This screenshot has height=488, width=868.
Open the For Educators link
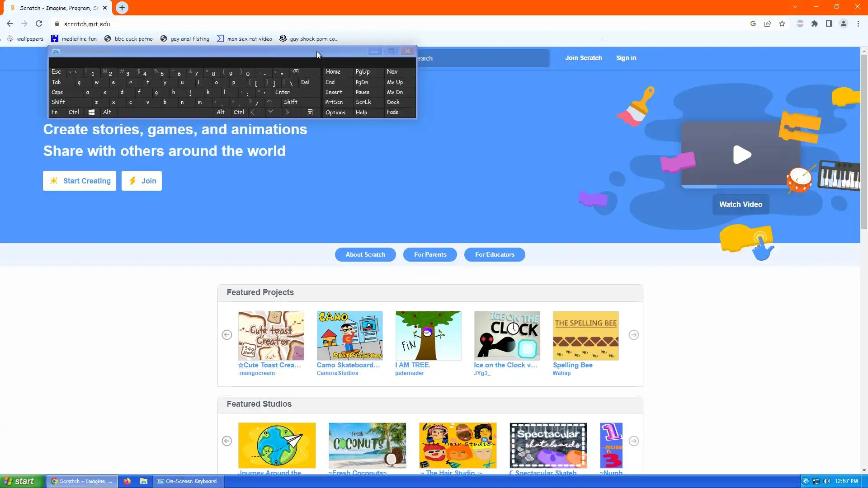(494, 255)
